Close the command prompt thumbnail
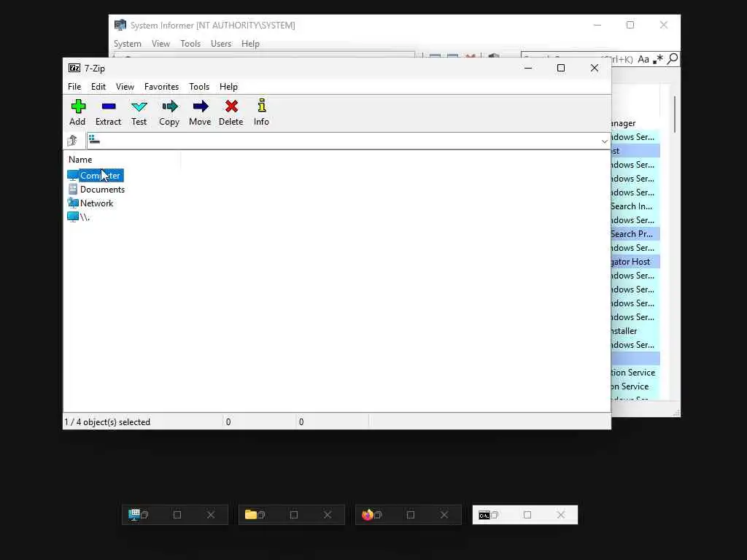Viewport: 747px width, 560px height. 561,515
